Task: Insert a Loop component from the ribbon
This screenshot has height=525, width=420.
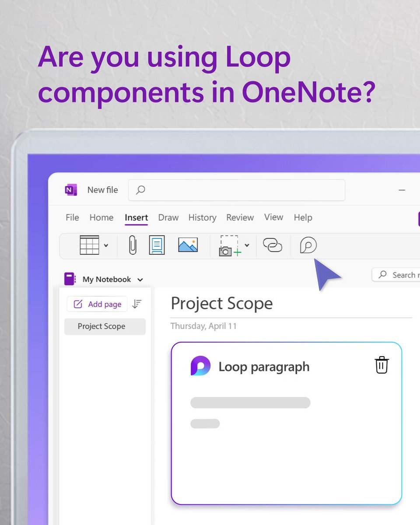Action: 308,245
